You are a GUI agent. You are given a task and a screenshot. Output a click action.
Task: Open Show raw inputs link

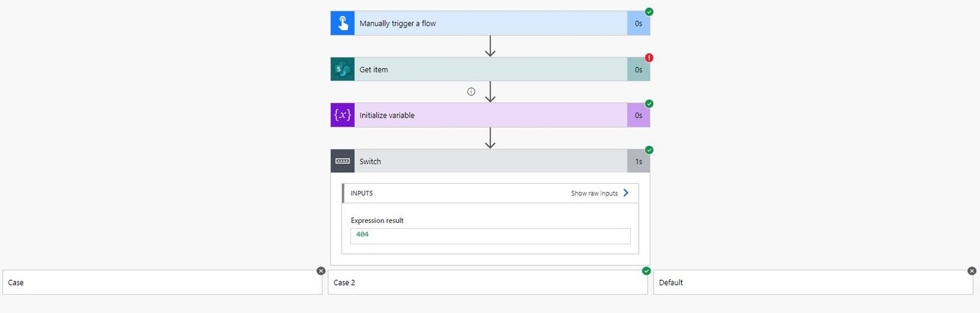click(594, 194)
